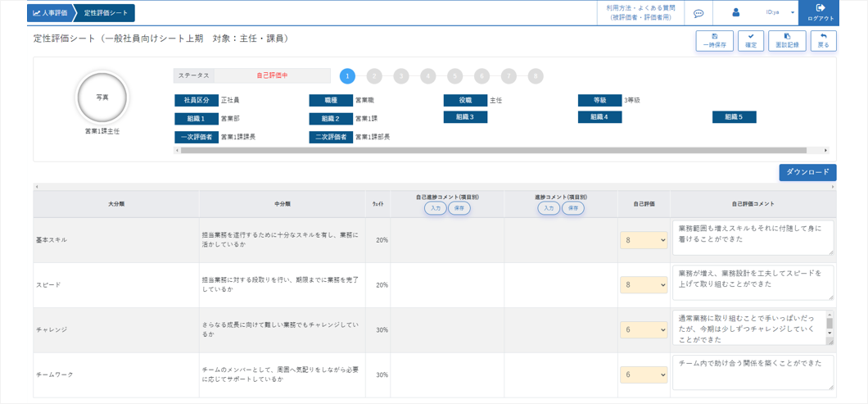Click the スピード self-evaluation comment text box
The width and height of the screenshot is (868, 404).
click(x=752, y=282)
